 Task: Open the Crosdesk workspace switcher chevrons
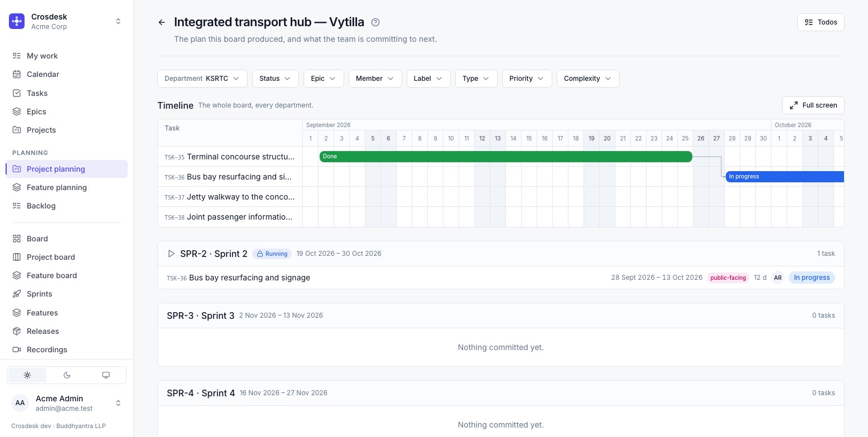tap(118, 21)
